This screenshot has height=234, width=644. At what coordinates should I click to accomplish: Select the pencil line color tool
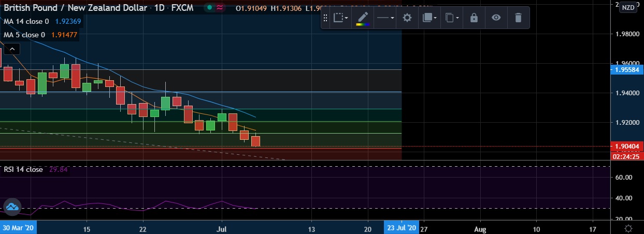(363, 18)
